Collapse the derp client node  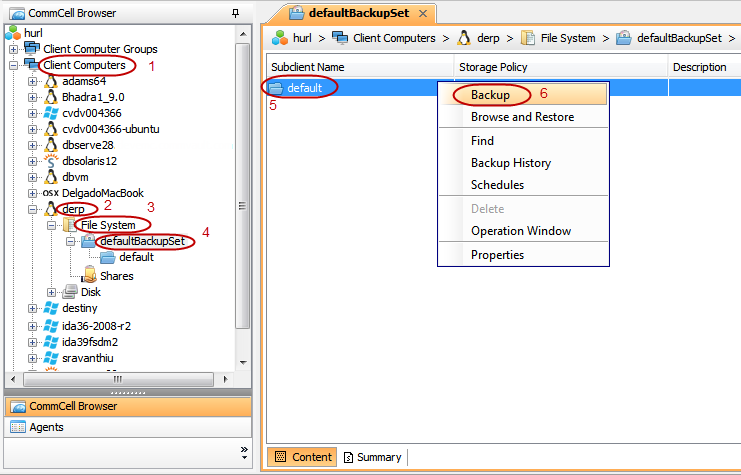coord(32,209)
